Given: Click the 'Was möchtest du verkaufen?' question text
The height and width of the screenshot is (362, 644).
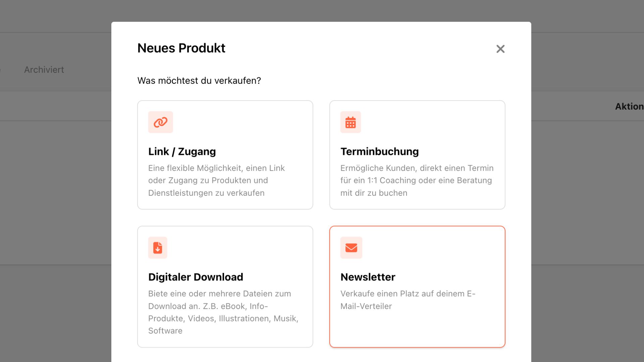Looking at the screenshot, I should 199,81.
